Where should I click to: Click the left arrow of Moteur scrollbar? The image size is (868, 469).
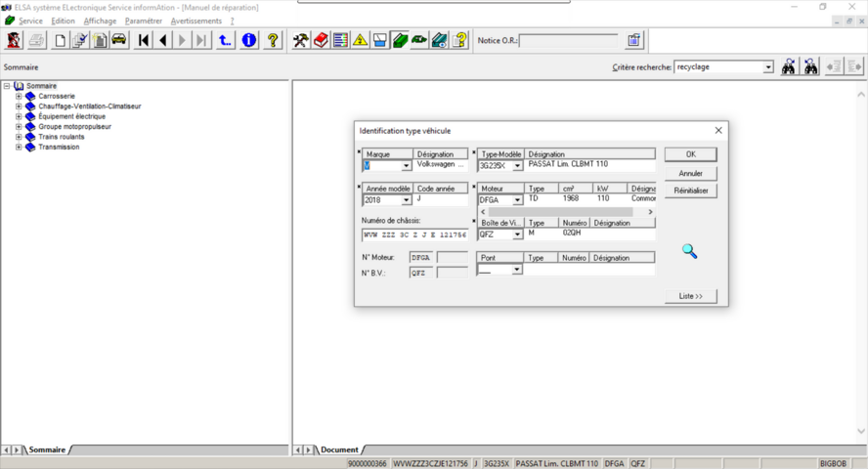tap(483, 212)
